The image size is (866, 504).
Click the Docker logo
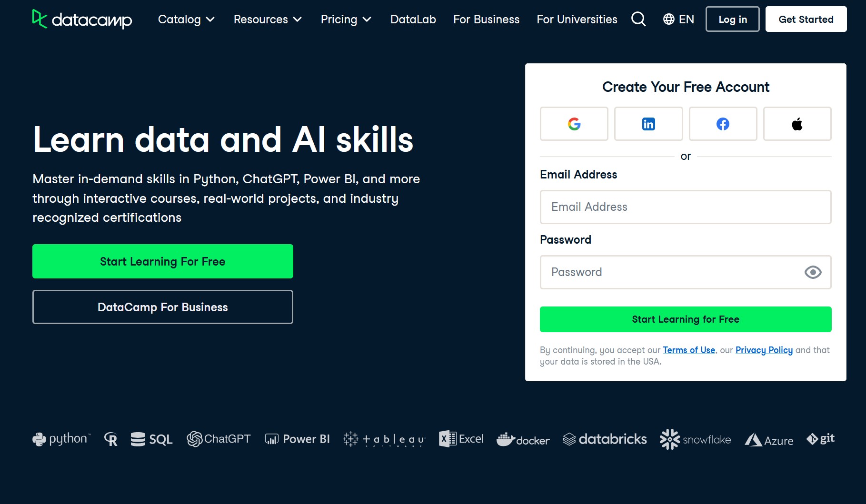tap(523, 439)
